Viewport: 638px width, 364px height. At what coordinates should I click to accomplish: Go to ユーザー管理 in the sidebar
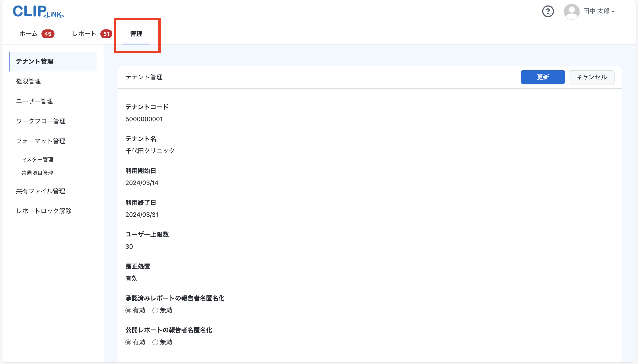(34, 101)
